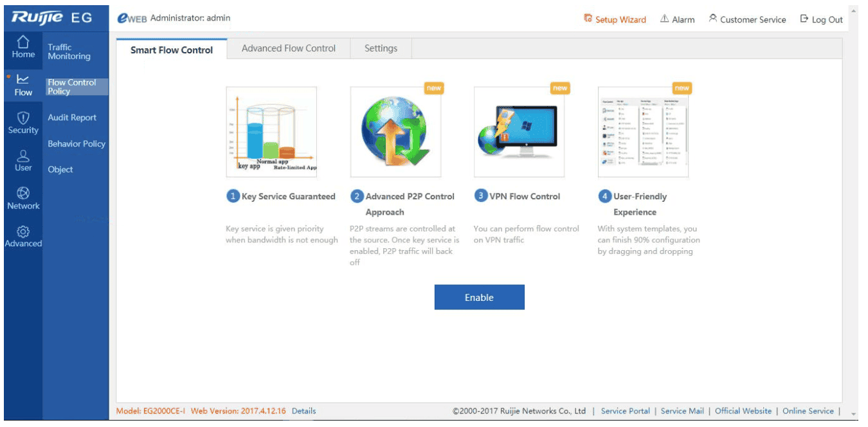This screenshot has width=868, height=427.
Task: Click the Enable button
Action: click(479, 297)
